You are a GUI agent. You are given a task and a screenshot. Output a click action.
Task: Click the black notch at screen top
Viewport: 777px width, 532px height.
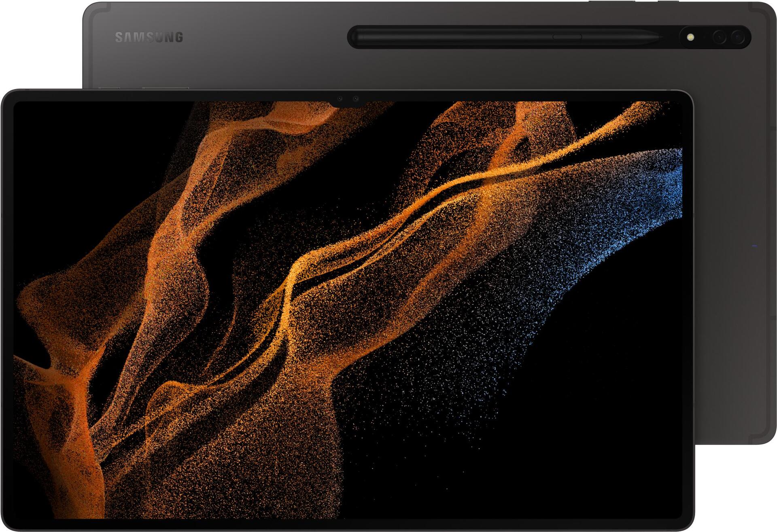click(x=348, y=103)
